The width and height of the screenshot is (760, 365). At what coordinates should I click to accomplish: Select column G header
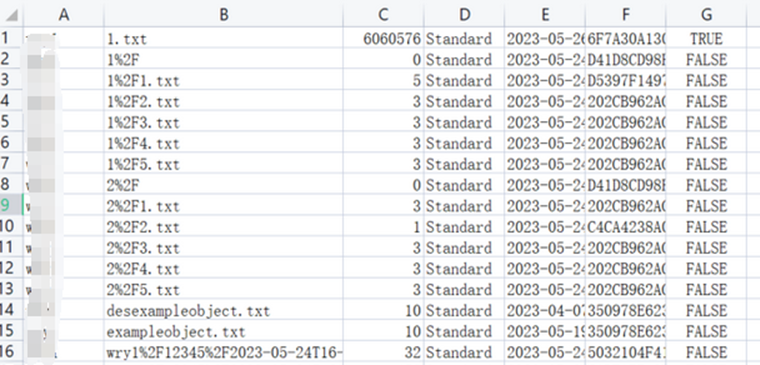coord(706,15)
